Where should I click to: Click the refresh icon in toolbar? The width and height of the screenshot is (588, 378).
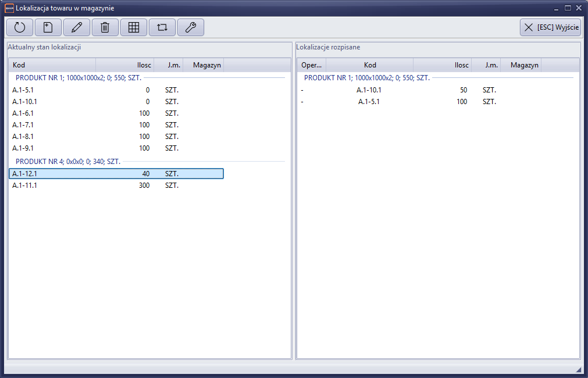pos(20,27)
